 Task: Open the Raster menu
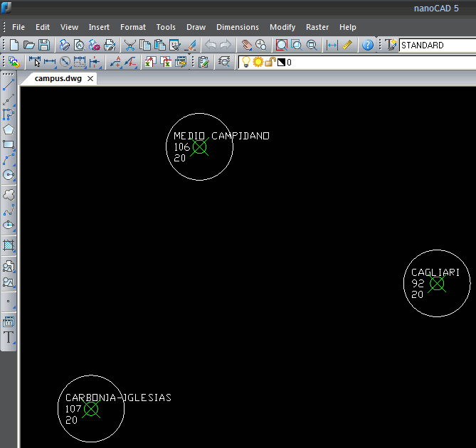tap(317, 27)
